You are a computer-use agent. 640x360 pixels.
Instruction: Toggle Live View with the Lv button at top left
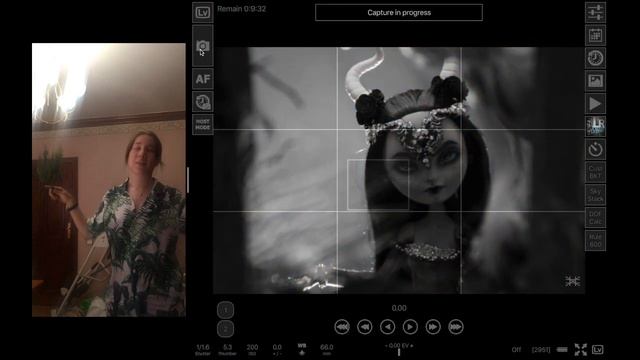click(x=203, y=12)
